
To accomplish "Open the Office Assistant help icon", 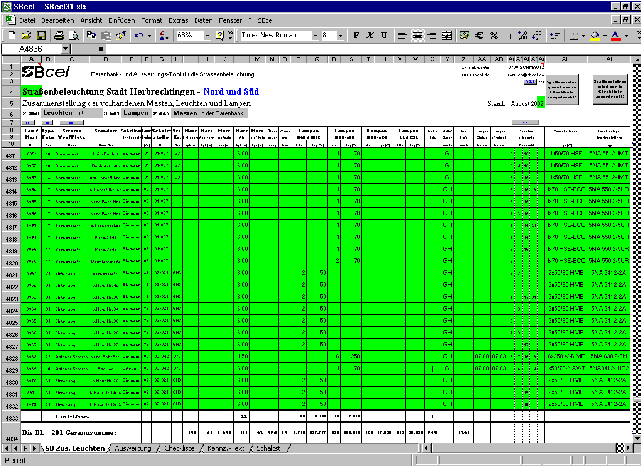I will (x=220, y=36).
